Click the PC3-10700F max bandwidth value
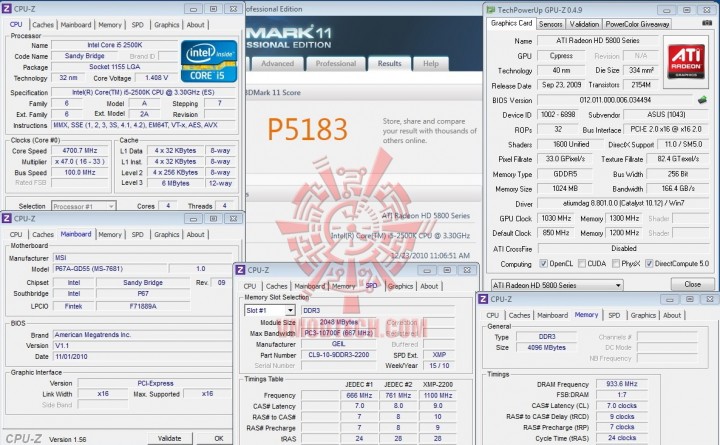Image resolution: width=720 pixels, height=445 pixels. coord(338,333)
